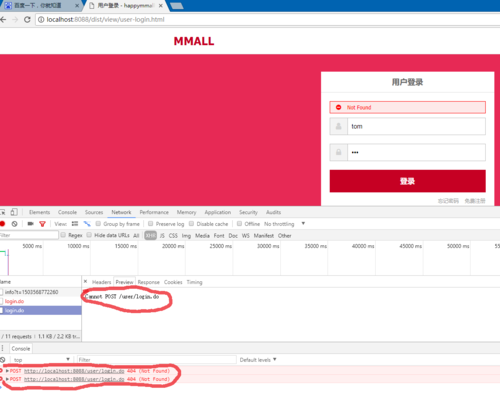Switch to the Memory panel
Viewport: 500px width, 393px height.
point(186,212)
